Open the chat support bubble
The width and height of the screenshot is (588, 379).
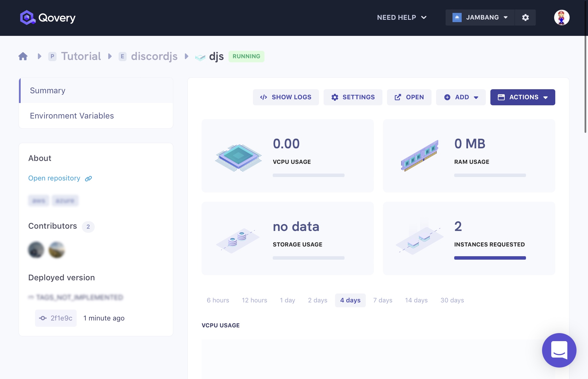[x=559, y=350]
